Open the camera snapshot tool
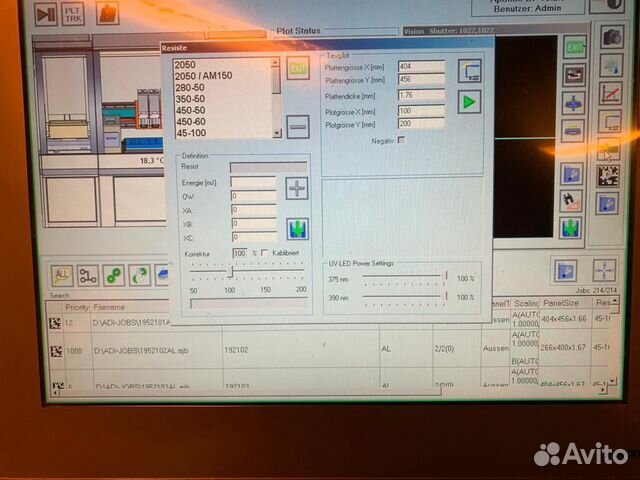The image size is (640, 480). (x=612, y=37)
